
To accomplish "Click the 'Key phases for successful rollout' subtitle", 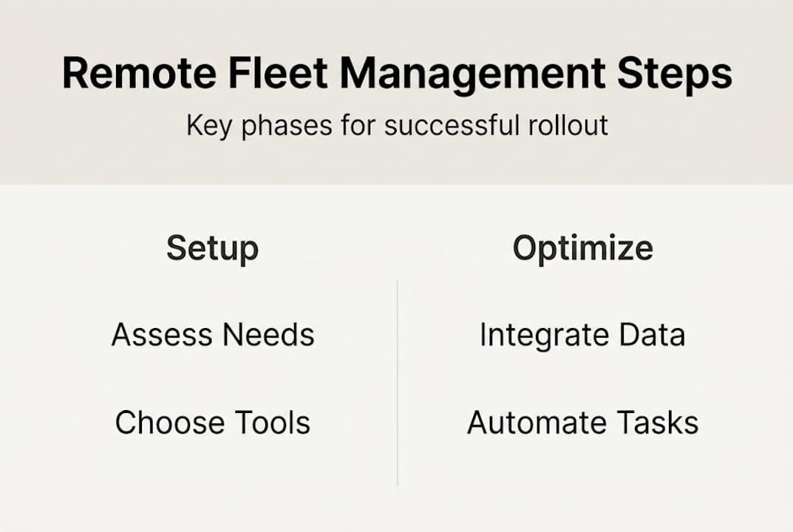I will (x=397, y=126).
